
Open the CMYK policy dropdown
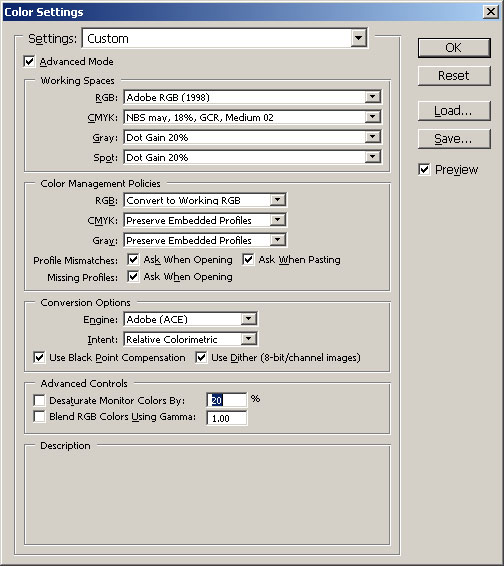pos(205,220)
